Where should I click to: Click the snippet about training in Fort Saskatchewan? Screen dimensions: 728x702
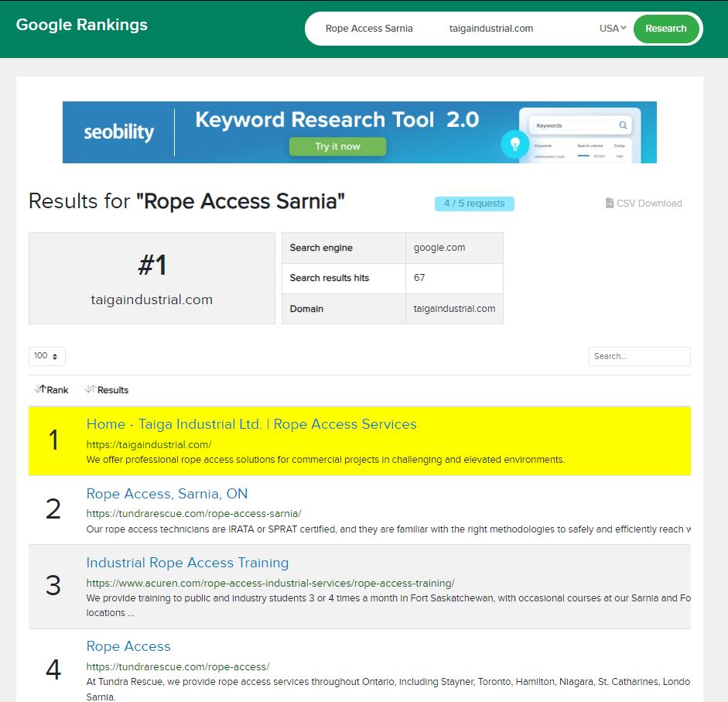[x=388, y=605]
